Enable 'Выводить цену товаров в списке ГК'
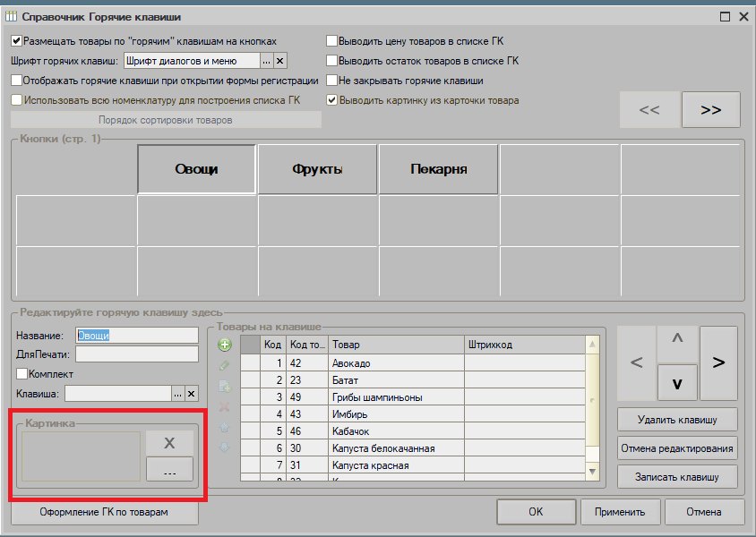Screen dimensions: 756x537 point(331,41)
